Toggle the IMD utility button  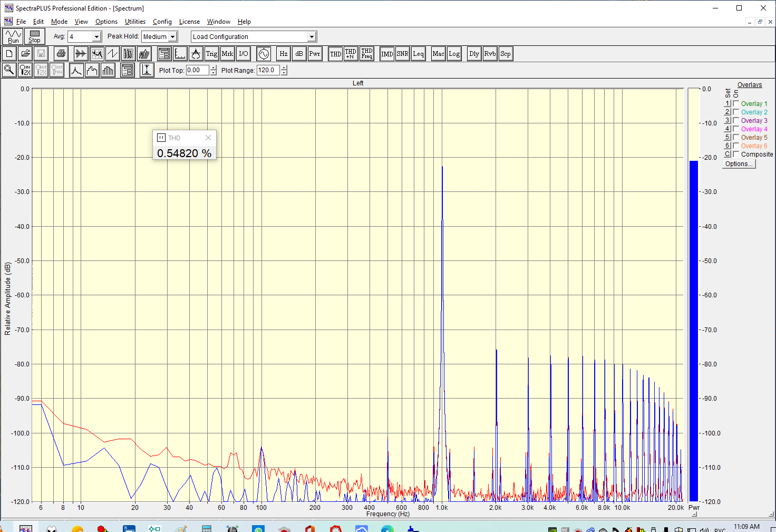click(387, 54)
